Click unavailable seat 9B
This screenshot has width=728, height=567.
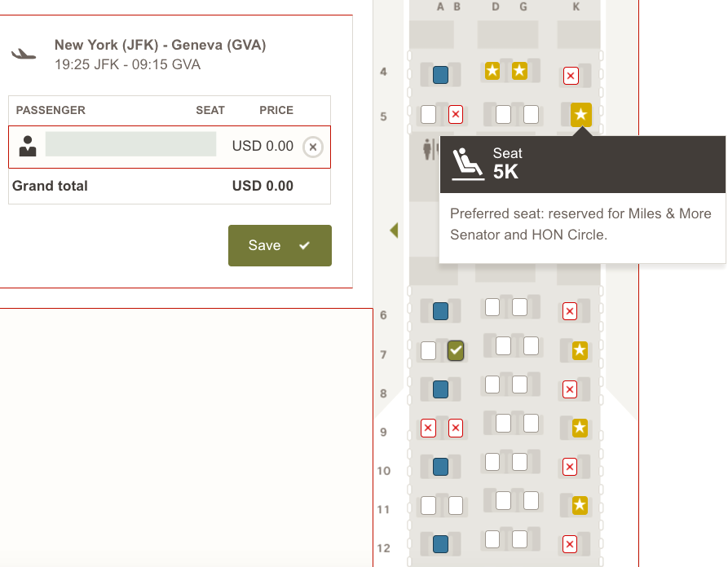click(456, 428)
